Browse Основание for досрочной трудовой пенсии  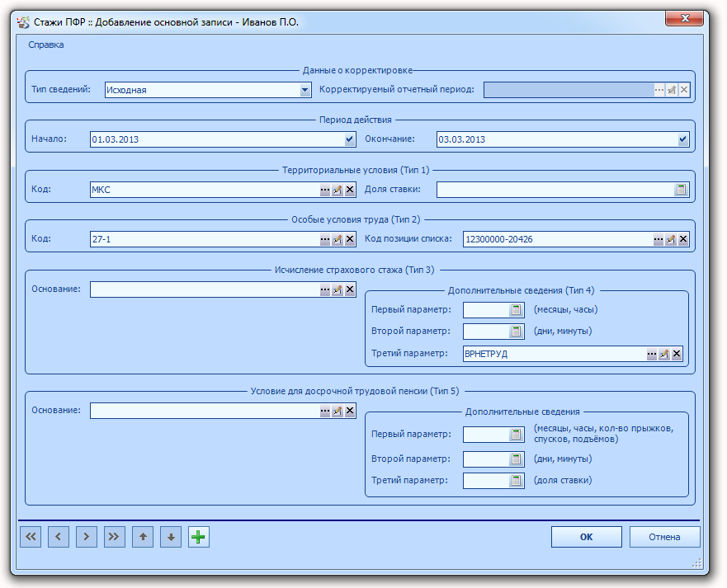[x=324, y=411]
